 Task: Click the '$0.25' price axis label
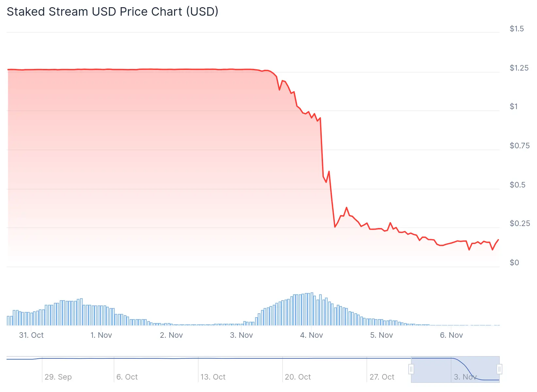tap(520, 223)
